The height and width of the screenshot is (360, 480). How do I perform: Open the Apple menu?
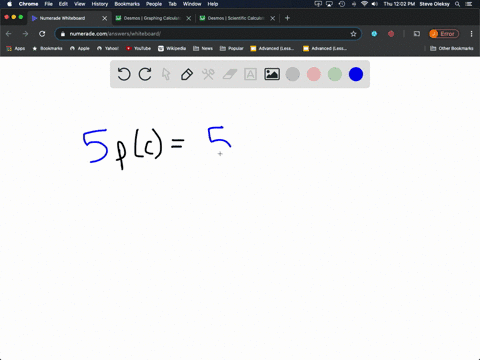click(x=9, y=4)
